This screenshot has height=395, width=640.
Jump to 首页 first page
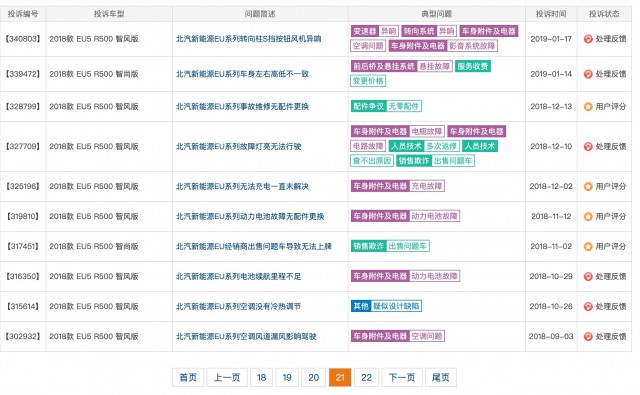click(188, 377)
